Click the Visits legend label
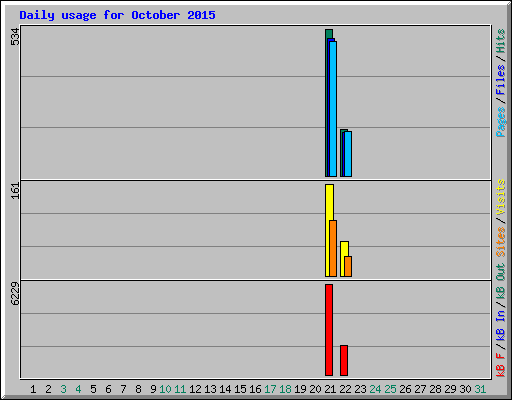This screenshot has height=400, width=512. pyautogui.click(x=500, y=197)
